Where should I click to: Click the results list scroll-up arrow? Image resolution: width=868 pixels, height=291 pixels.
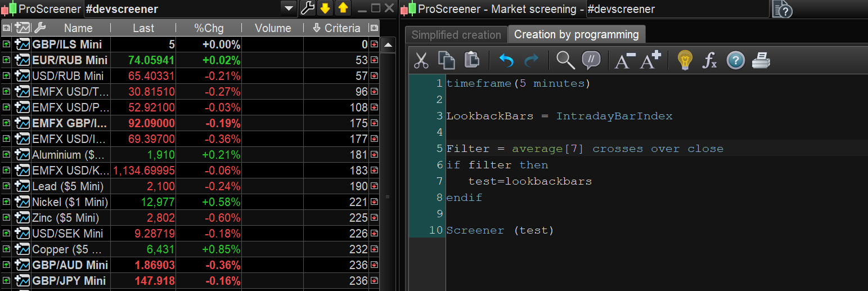(388, 45)
